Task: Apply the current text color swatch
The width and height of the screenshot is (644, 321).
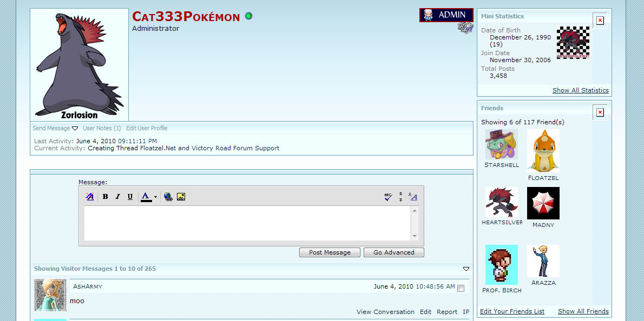Action: (146, 197)
